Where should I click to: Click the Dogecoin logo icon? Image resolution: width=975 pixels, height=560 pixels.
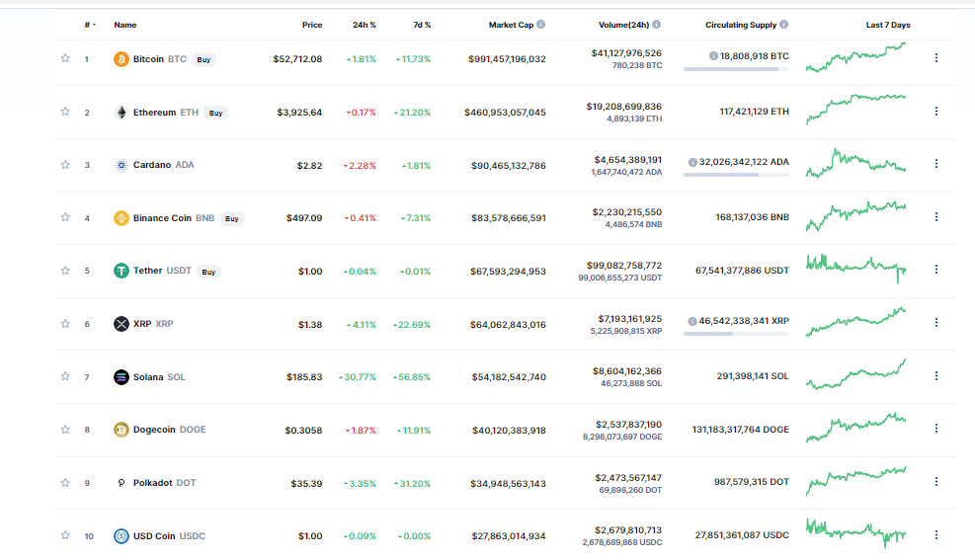pyautogui.click(x=122, y=430)
